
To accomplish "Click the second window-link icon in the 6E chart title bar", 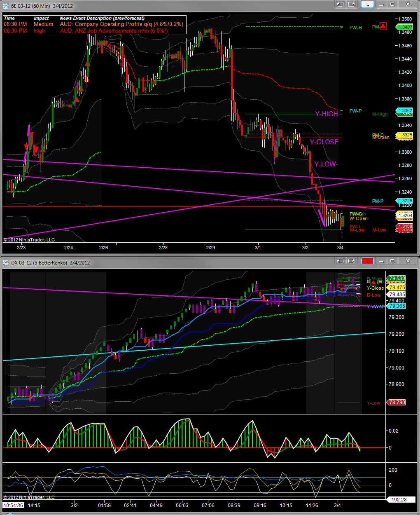I will point(352,4).
